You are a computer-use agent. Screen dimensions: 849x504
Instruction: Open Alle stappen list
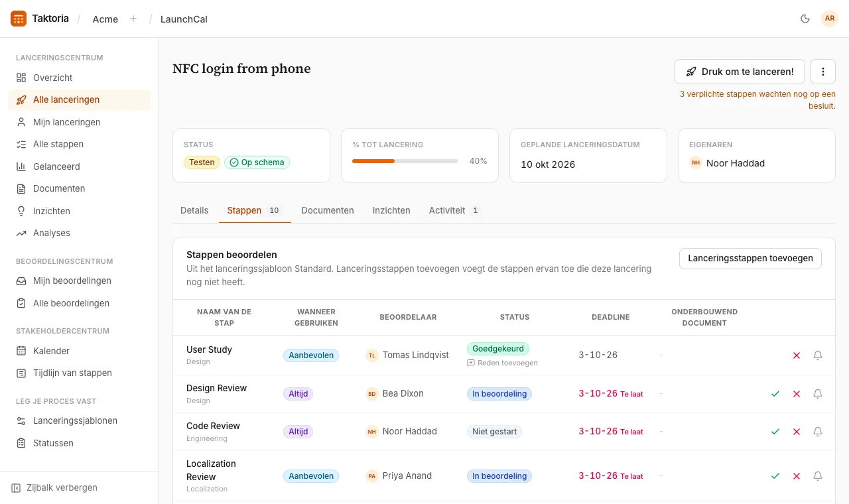[79, 144]
